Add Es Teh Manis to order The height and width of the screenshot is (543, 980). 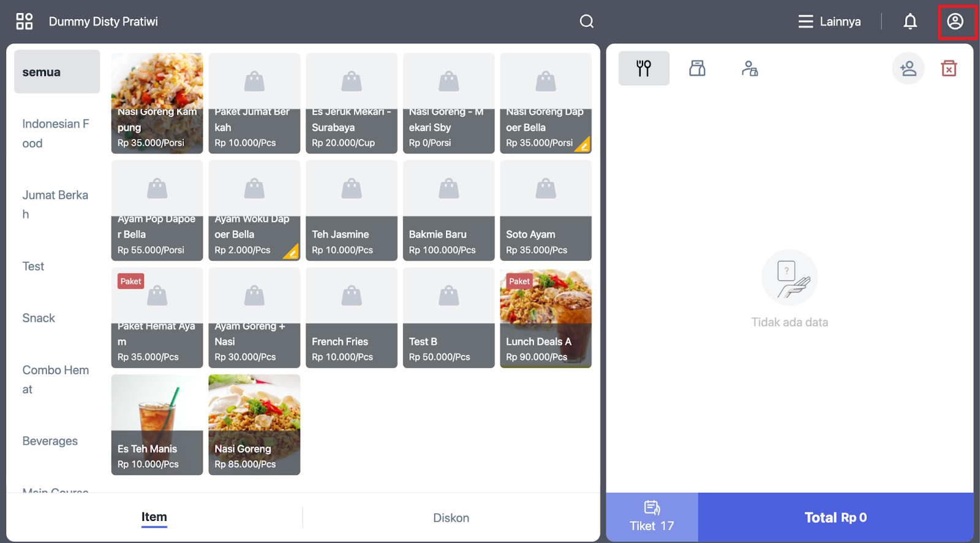[x=157, y=425]
